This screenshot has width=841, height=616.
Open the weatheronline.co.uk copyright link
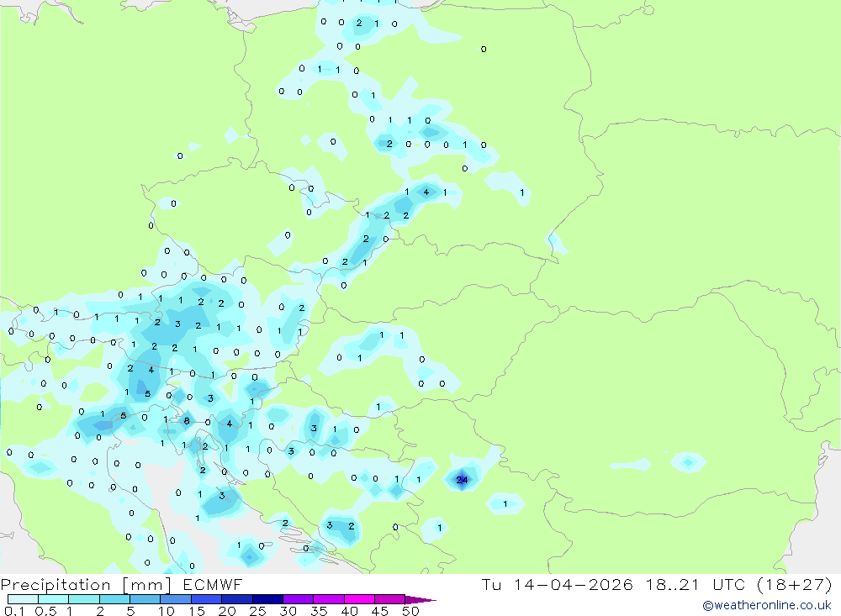click(767, 605)
